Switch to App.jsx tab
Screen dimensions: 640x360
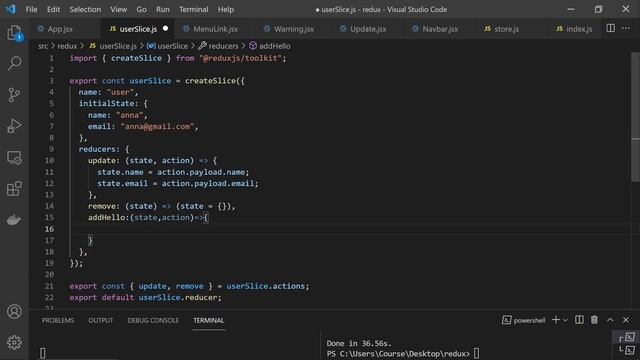pos(60,29)
